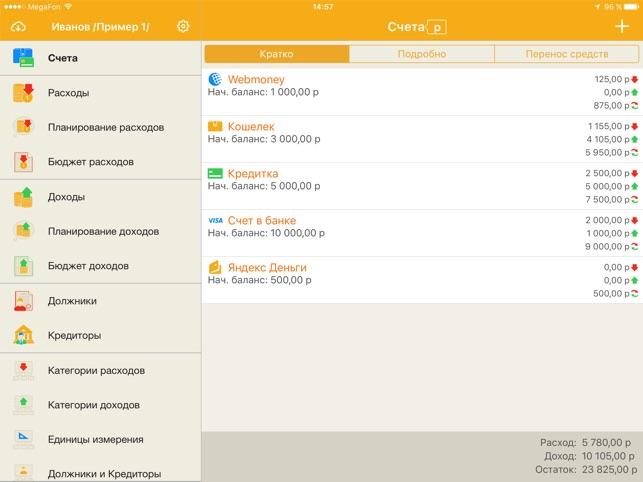Click the Доходы coins icon

tap(23, 197)
